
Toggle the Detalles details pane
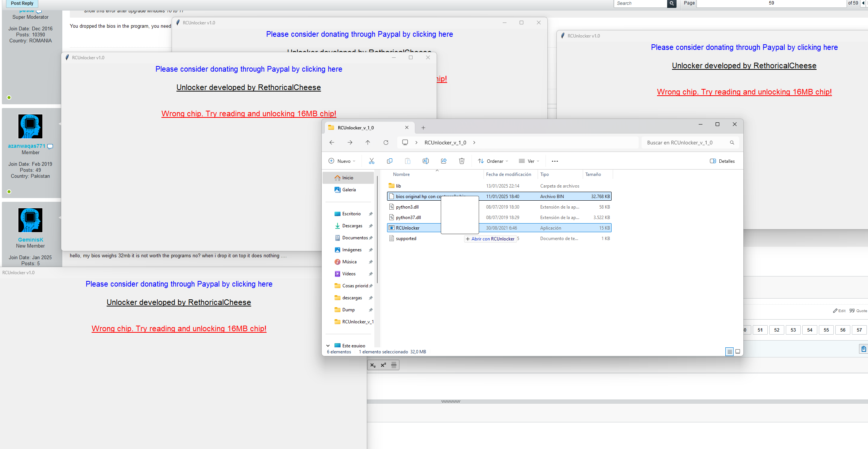[x=722, y=161]
